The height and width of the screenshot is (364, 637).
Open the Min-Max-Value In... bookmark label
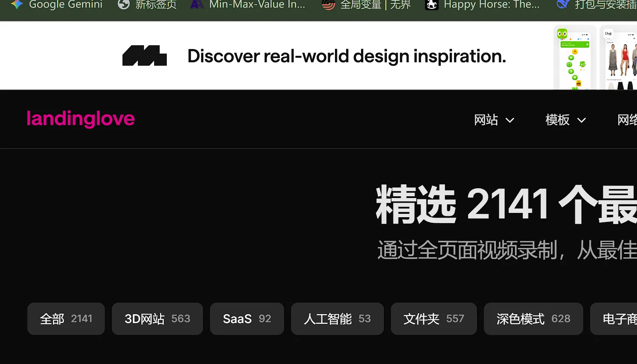[x=257, y=4]
